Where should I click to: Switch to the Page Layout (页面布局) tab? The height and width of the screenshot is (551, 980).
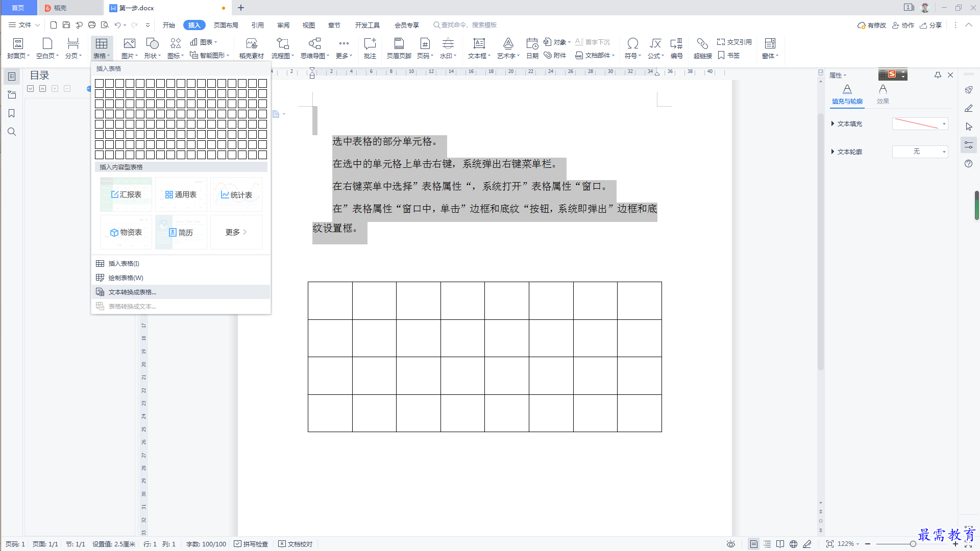point(226,25)
